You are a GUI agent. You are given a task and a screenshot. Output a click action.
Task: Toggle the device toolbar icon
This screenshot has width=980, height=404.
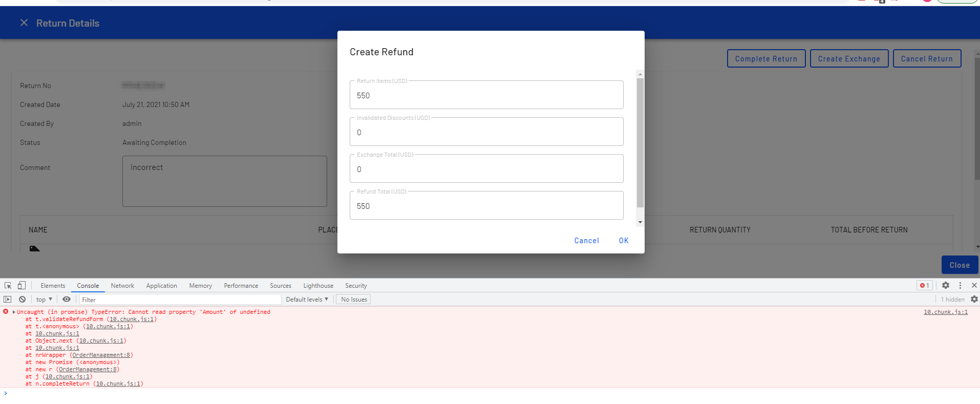22,286
